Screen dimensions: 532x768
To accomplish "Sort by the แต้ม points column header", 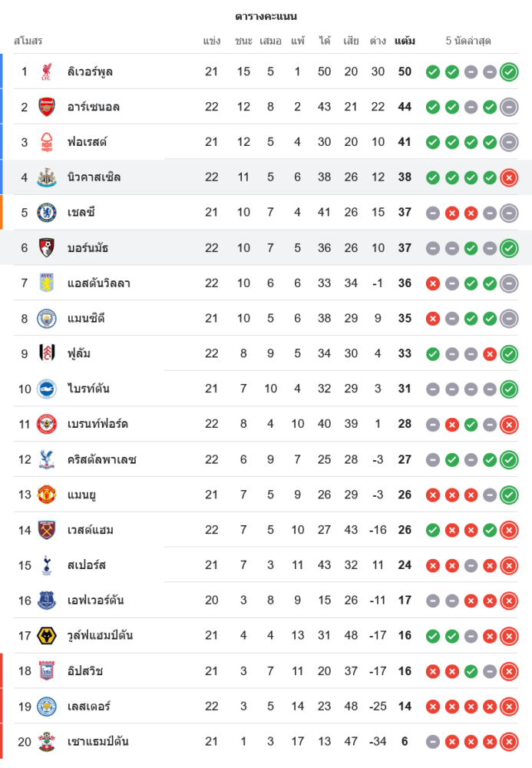I will coord(405,41).
